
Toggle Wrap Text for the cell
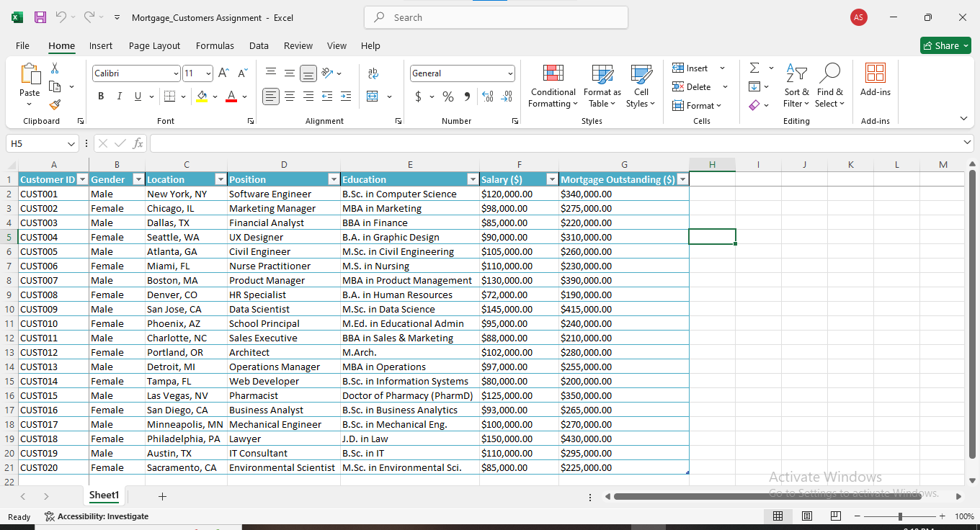373,73
